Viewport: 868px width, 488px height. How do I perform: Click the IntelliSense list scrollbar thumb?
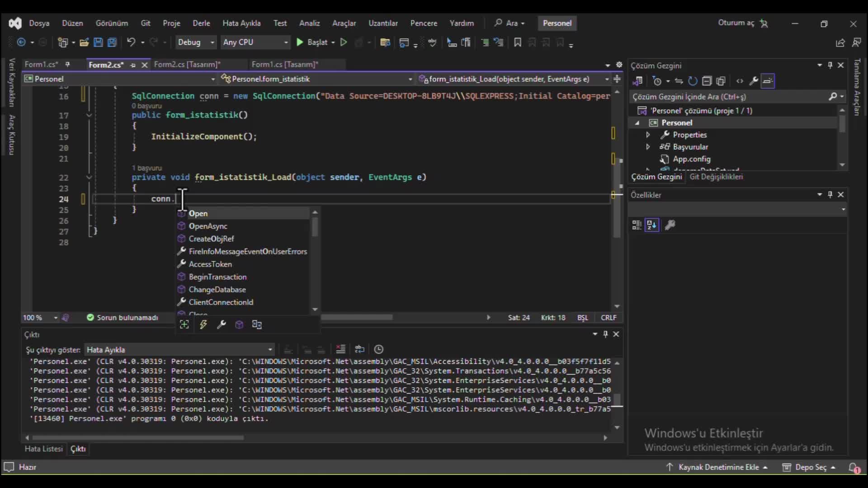coord(315,227)
